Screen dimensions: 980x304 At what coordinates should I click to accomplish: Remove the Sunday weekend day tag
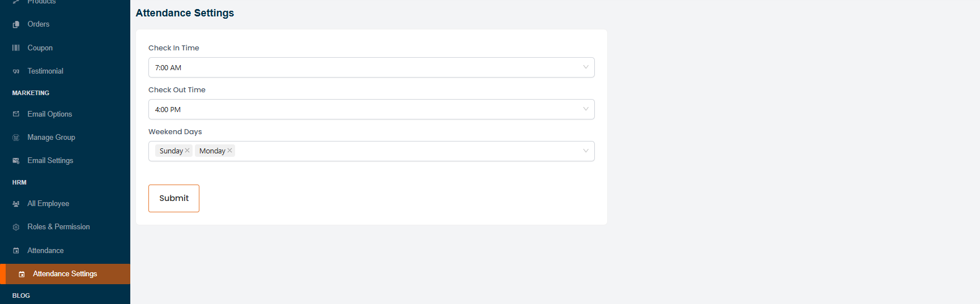coord(188,151)
